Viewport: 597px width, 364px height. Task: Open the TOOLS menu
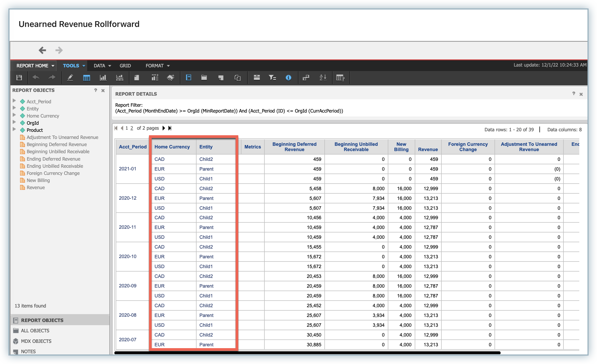(74, 66)
